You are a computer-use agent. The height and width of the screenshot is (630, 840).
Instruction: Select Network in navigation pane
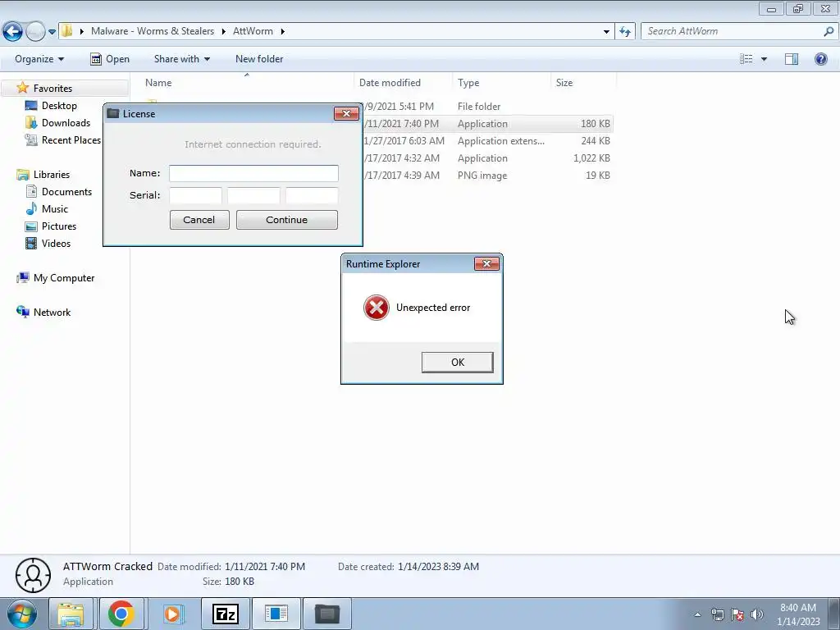[x=52, y=313]
